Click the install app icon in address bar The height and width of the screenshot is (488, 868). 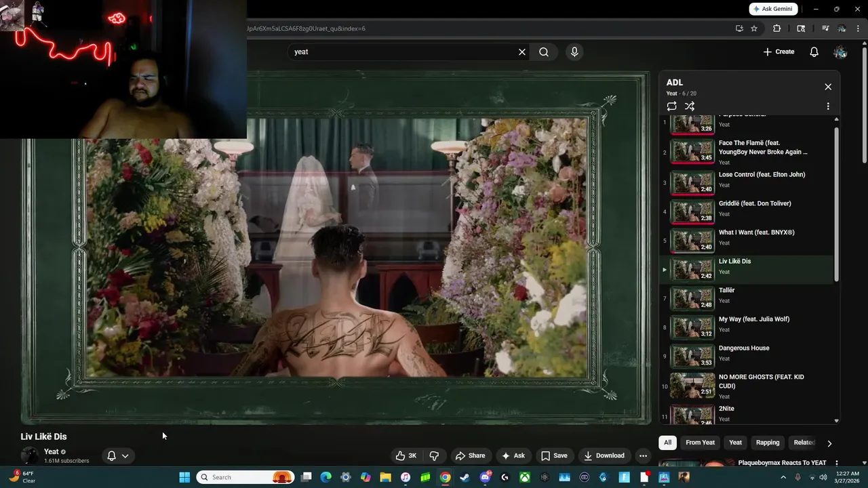(x=739, y=28)
